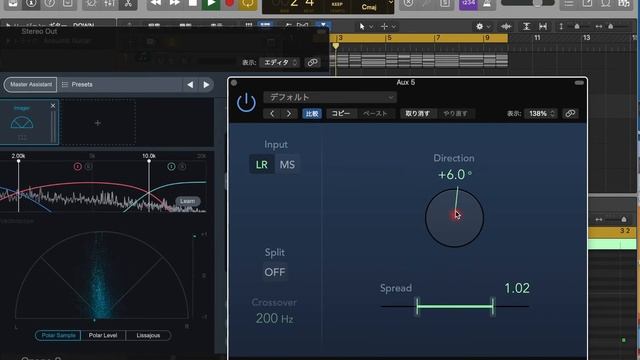Click the waveform zoom icon
Screen dimensions: 640x360
[x=506, y=27]
